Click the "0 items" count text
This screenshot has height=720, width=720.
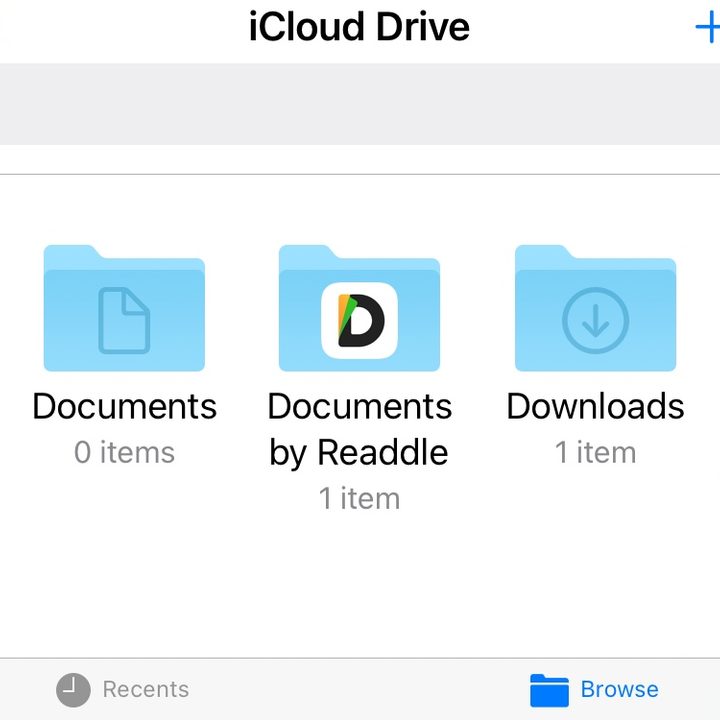tap(124, 452)
